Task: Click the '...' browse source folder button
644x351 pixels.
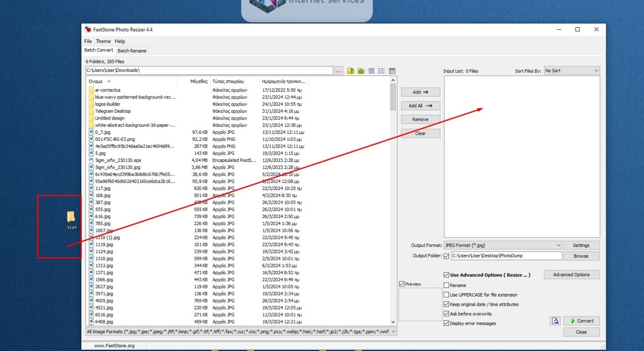Action: tap(339, 71)
